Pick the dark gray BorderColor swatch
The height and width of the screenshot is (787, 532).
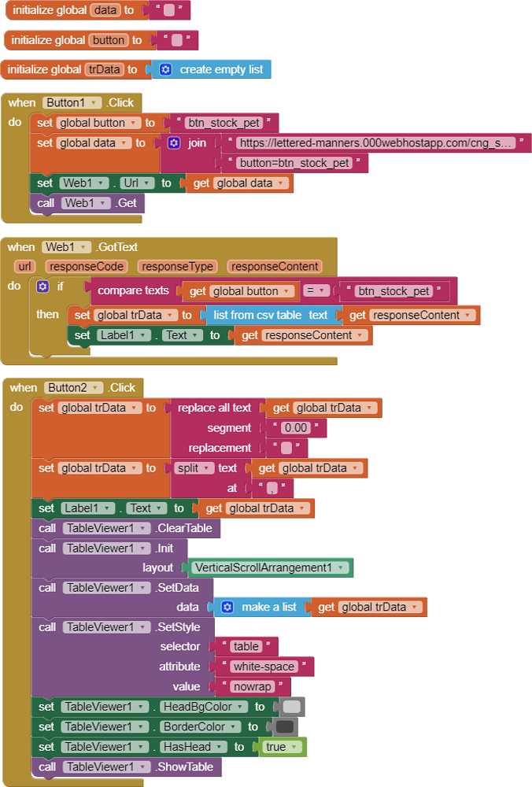(285, 726)
